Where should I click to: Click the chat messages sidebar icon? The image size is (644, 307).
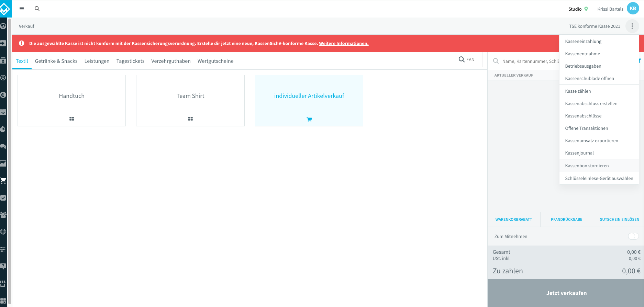click(3, 146)
